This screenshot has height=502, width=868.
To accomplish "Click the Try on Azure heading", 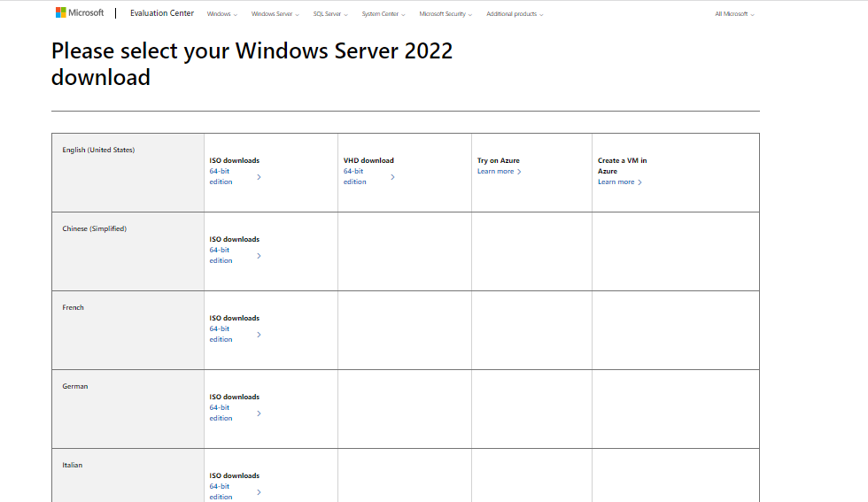I will 498,160.
